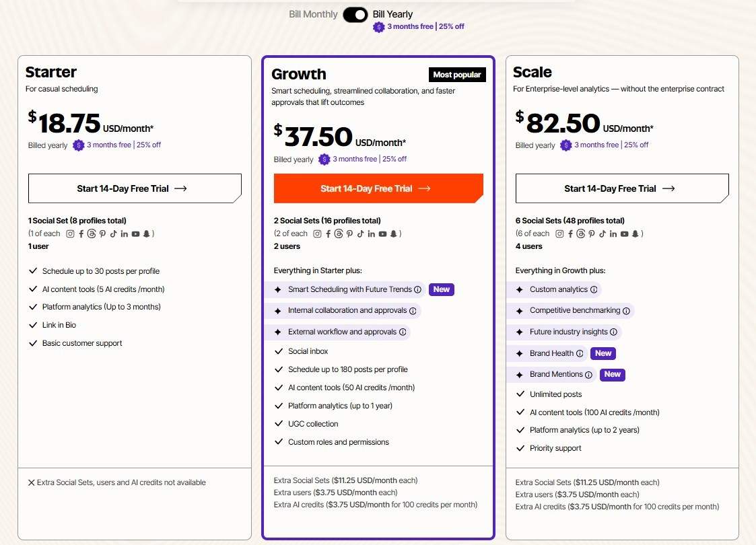Select the TikTok icon in the Scale card
This screenshot has width=756, height=545.
(603, 233)
